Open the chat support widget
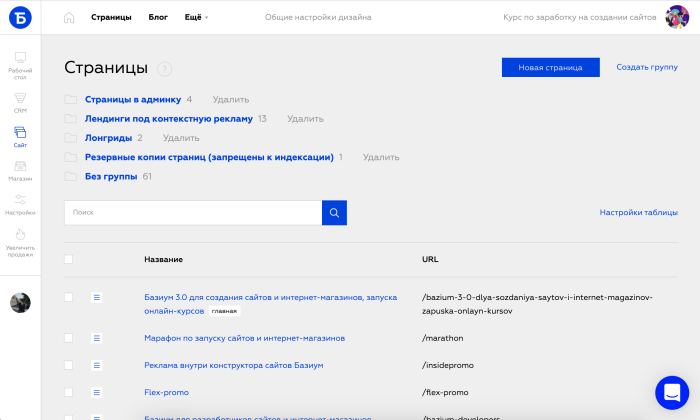The width and height of the screenshot is (700, 420). click(672, 393)
